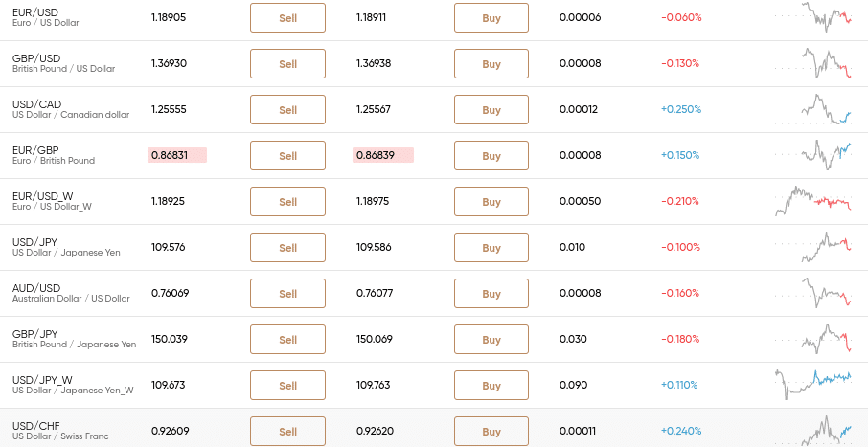868x447 pixels.
Task: Select the USD/CHF instrument name
Action: (x=36, y=426)
